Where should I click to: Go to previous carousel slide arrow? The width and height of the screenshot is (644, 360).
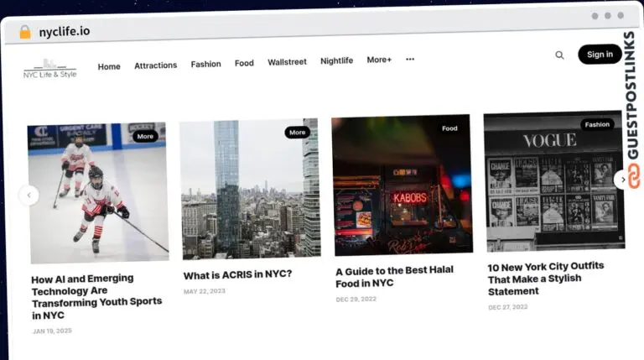click(x=29, y=196)
